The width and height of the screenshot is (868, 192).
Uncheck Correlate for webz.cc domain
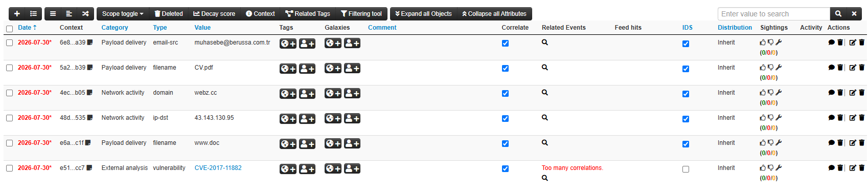pyautogui.click(x=505, y=93)
